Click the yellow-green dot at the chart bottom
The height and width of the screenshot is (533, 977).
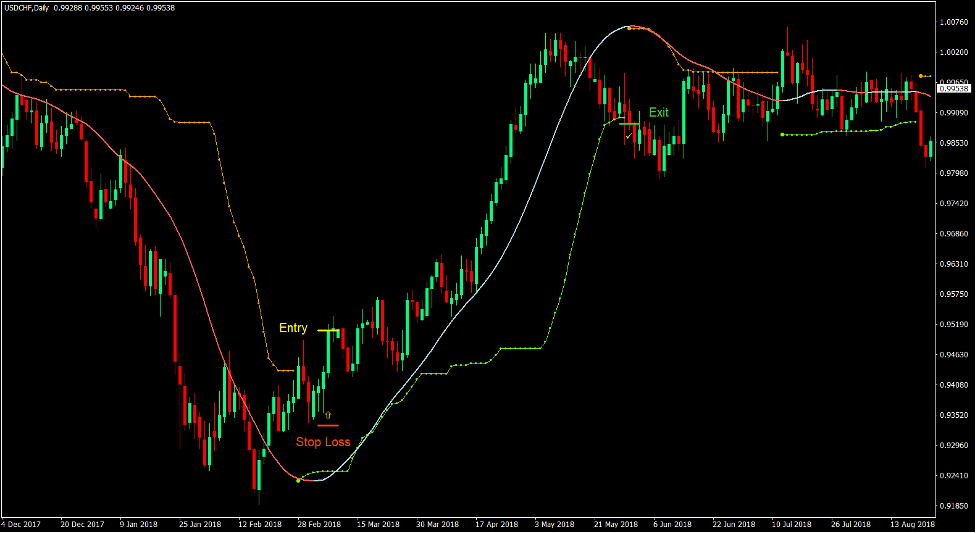(x=298, y=480)
